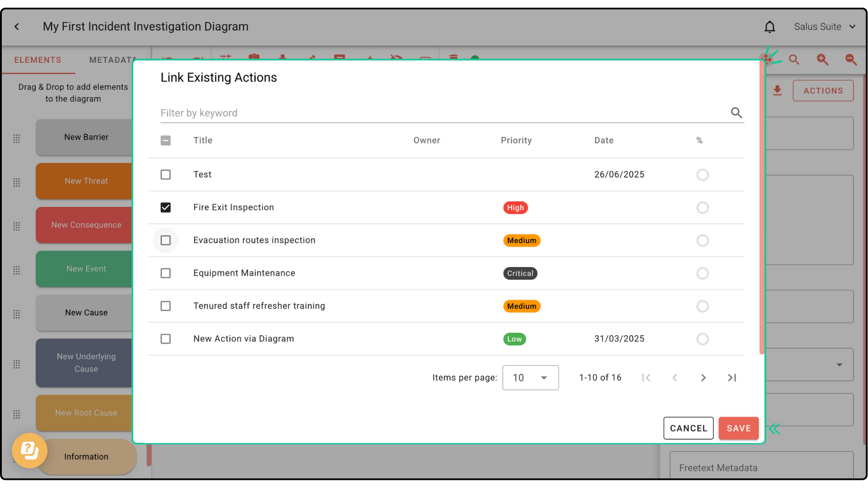Open the notifications bell
The image size is (868, 488).
769,27
